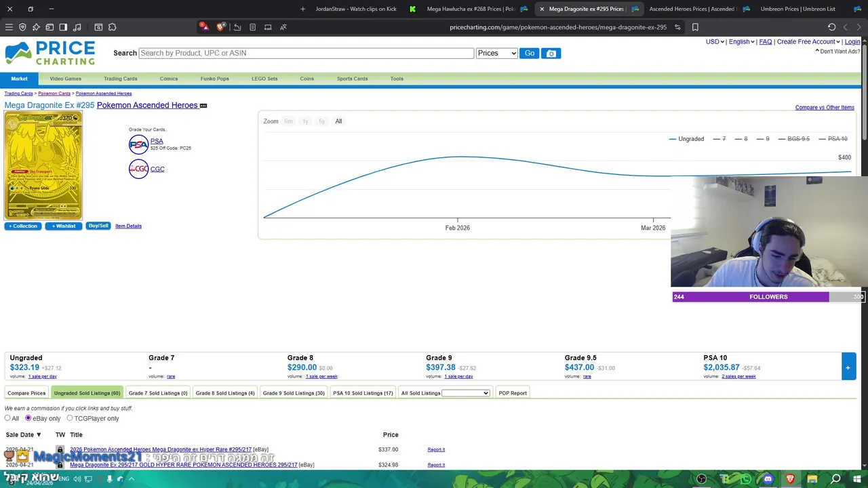Screen dimensions: 868x488
Task: Toggle the Ungraded series in chart legend
Action: [686, 139]
